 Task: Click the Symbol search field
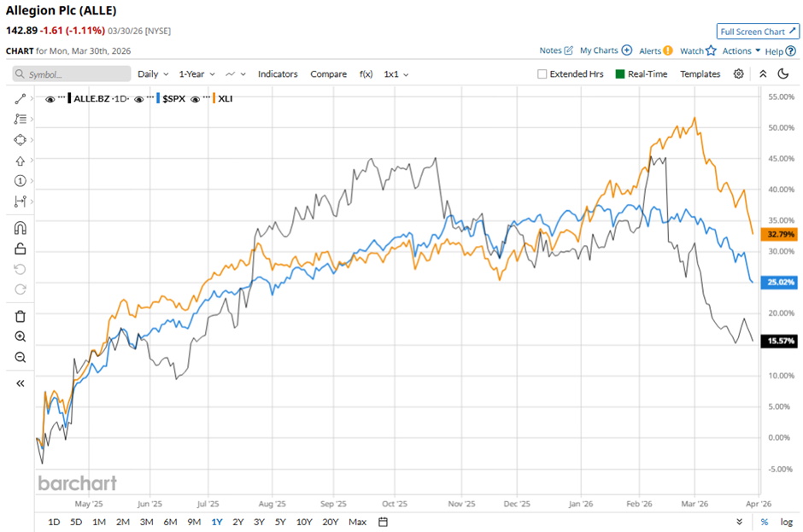[x=72, y=73]
